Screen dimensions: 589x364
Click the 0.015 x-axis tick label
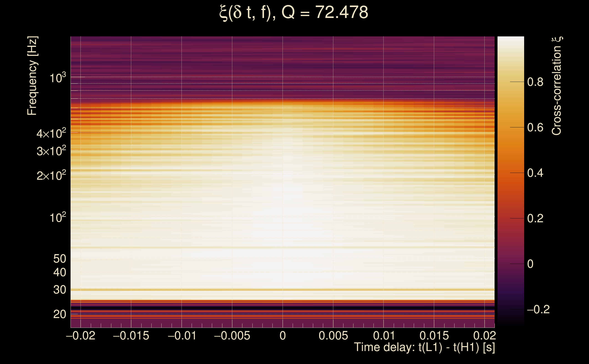[x=434, y=336]
